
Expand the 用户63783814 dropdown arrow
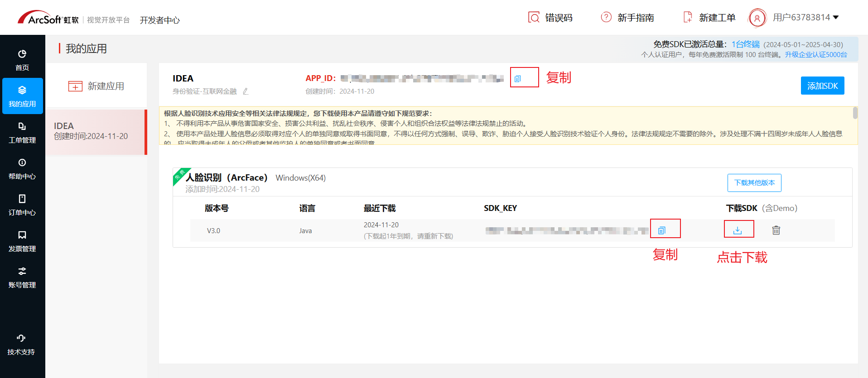tap(836, 17)
